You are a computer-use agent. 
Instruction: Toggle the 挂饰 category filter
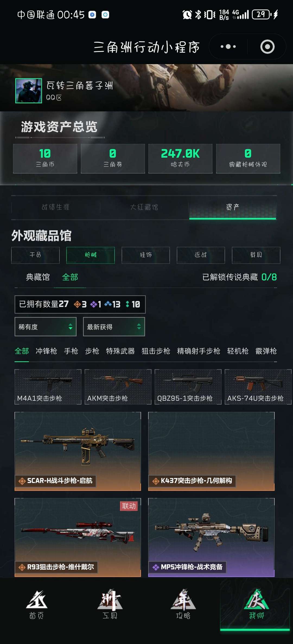(146, 255)
